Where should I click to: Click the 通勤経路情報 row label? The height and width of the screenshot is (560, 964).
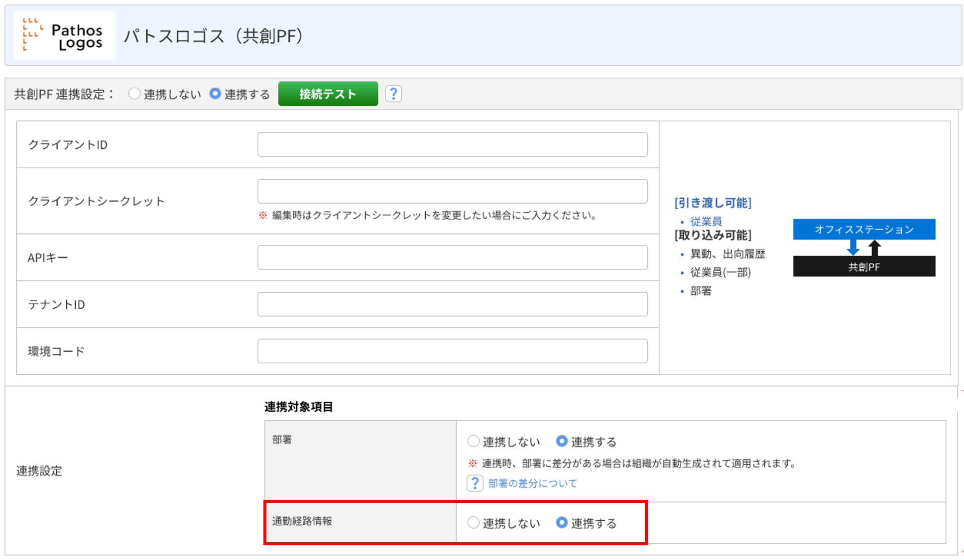302,521
